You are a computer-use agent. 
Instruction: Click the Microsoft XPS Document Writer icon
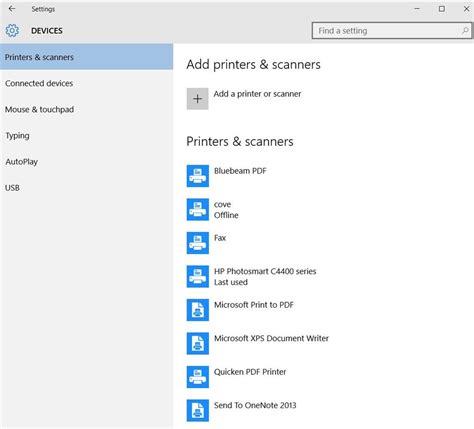click(198, 343)
